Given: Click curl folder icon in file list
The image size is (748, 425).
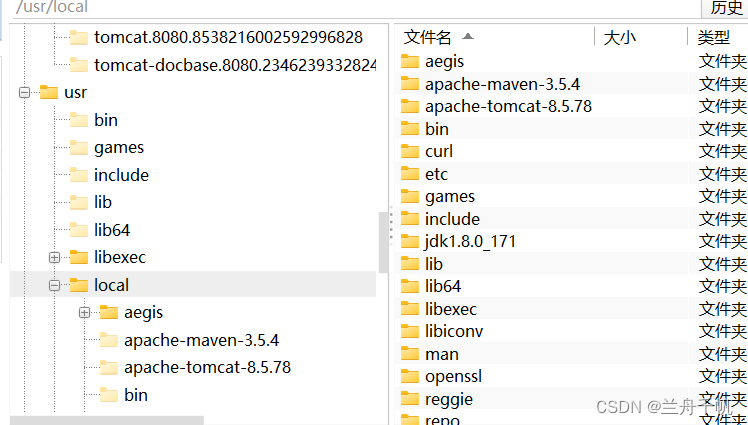Looking at the screenshot, I should pos(410,151).
